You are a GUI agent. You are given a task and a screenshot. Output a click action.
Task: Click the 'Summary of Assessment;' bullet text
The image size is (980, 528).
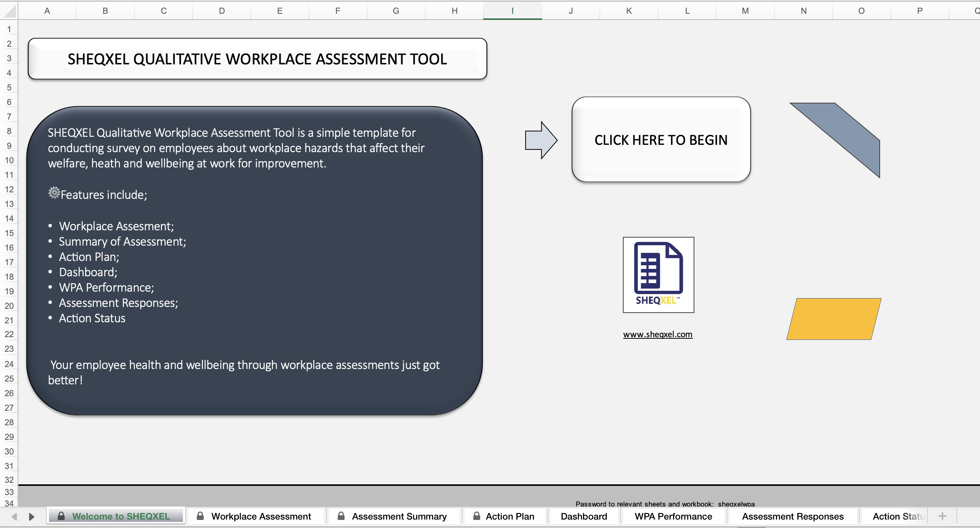pyautogui.click(x=122, y=241)
